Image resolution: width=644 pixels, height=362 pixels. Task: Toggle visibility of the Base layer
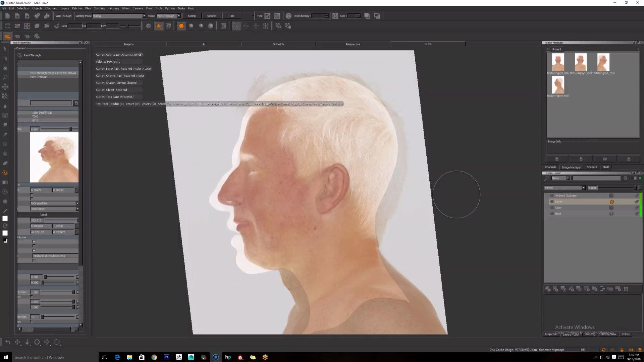[x=552, y=214]
